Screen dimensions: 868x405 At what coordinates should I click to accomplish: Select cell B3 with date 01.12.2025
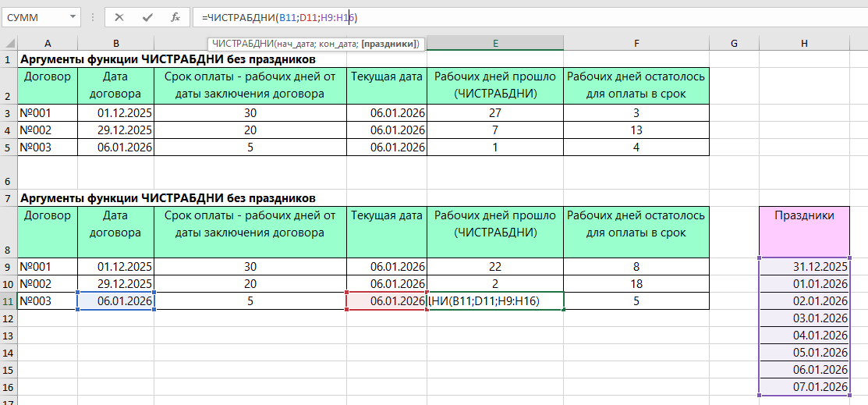pyautogui.click(x=115, y=113)
